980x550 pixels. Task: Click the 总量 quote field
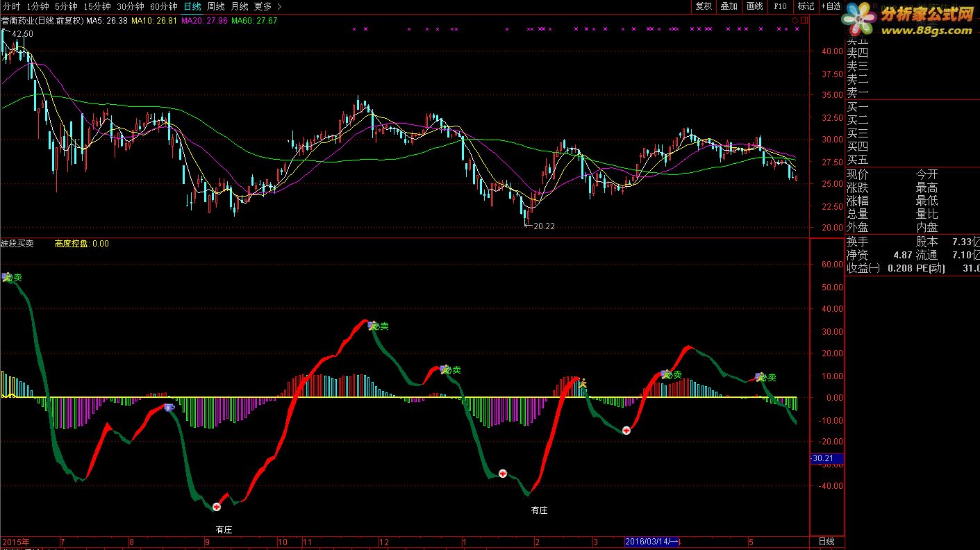858,214
